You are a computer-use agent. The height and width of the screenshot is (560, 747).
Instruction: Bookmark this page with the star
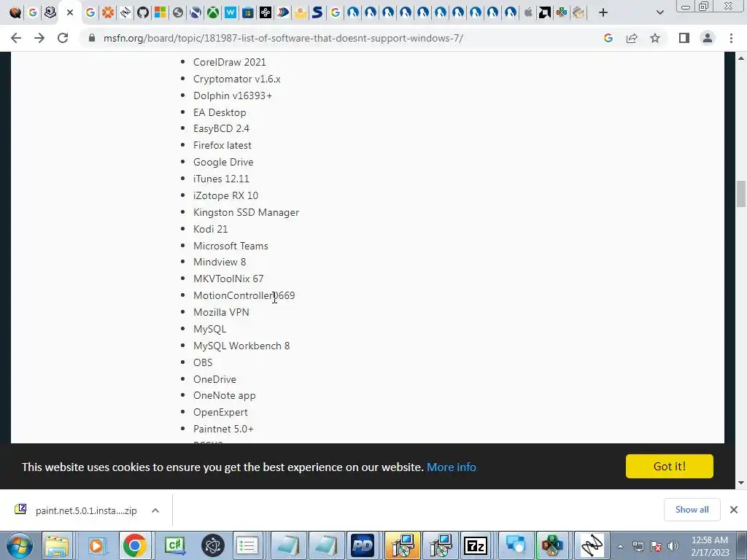[655, 38]
